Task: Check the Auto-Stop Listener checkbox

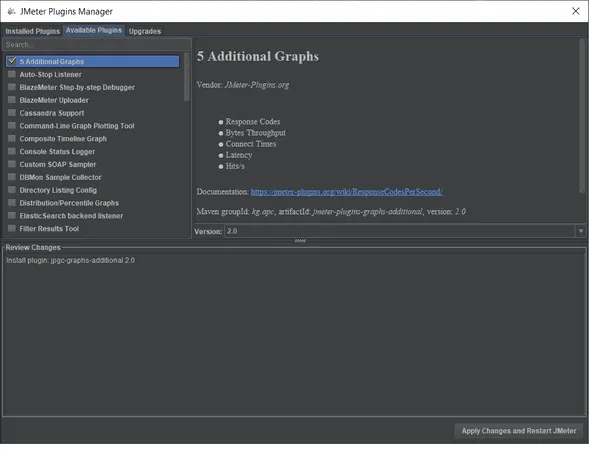Action: click(x=12, y=74)
